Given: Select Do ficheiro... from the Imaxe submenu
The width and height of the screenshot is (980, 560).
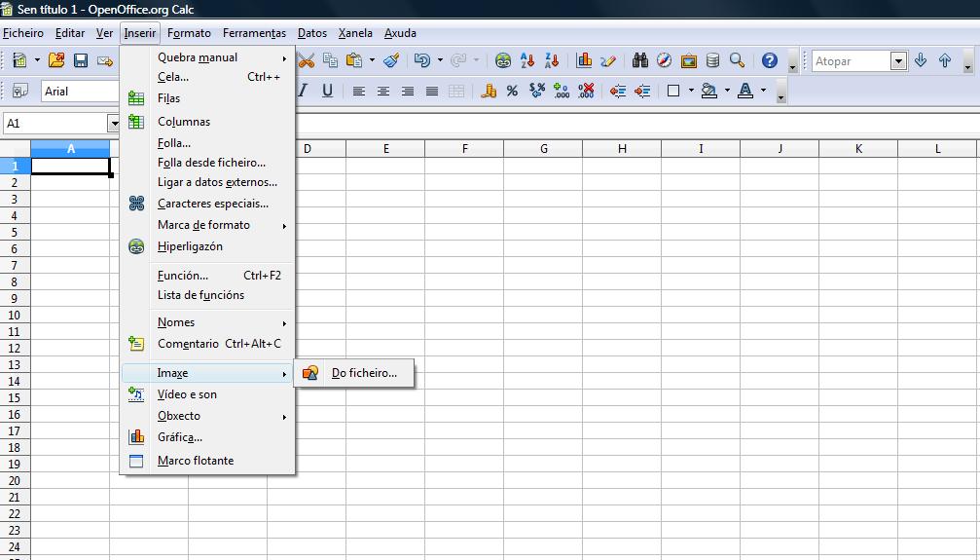Looking at the screenshot, I should [363, 373].
